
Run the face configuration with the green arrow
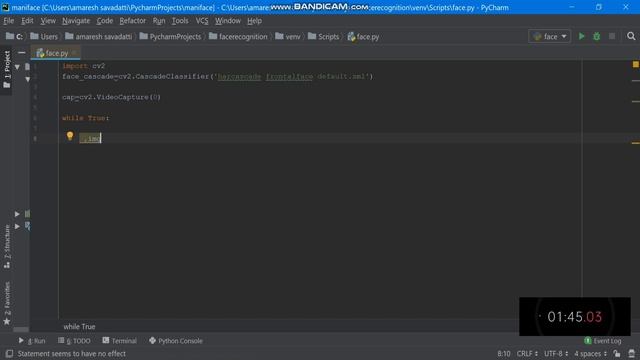[x=582, y=36]
